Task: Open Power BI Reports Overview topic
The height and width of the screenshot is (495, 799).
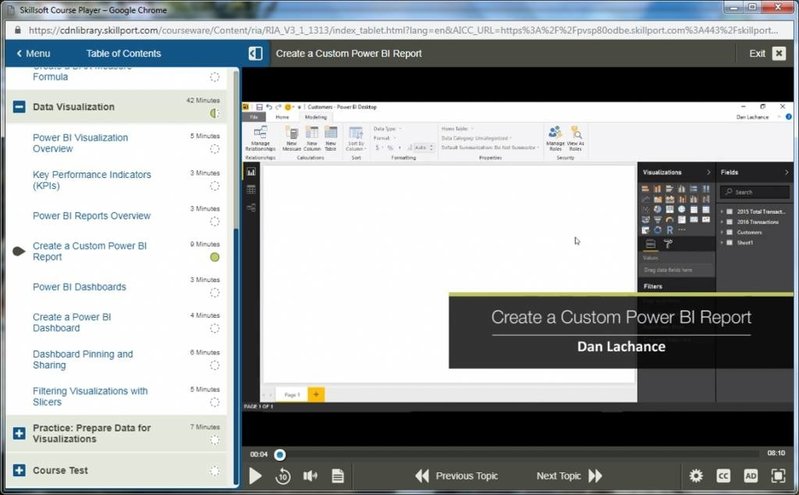Action: tap(92, 216)
